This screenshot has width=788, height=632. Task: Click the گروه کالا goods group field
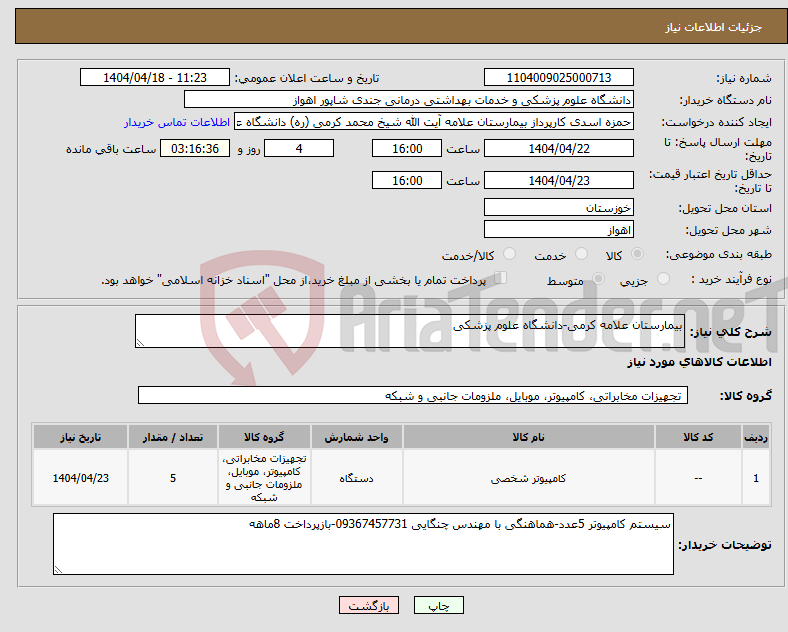point(413,395)
